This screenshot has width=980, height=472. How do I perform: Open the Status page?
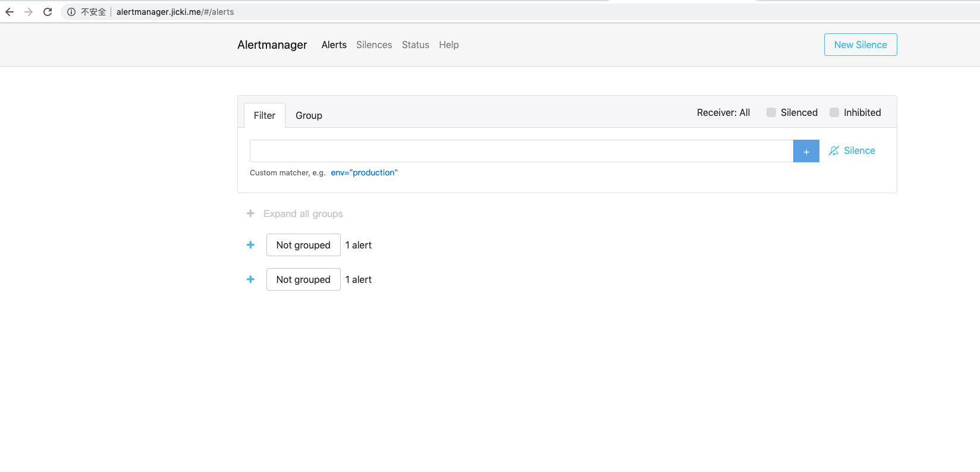pyautogui.click(x=415, y=45)
